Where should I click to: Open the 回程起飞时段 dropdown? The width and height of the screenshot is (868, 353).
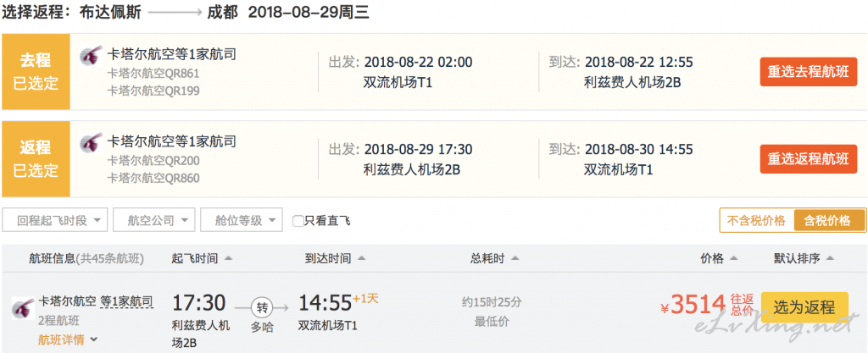point(55,220)
